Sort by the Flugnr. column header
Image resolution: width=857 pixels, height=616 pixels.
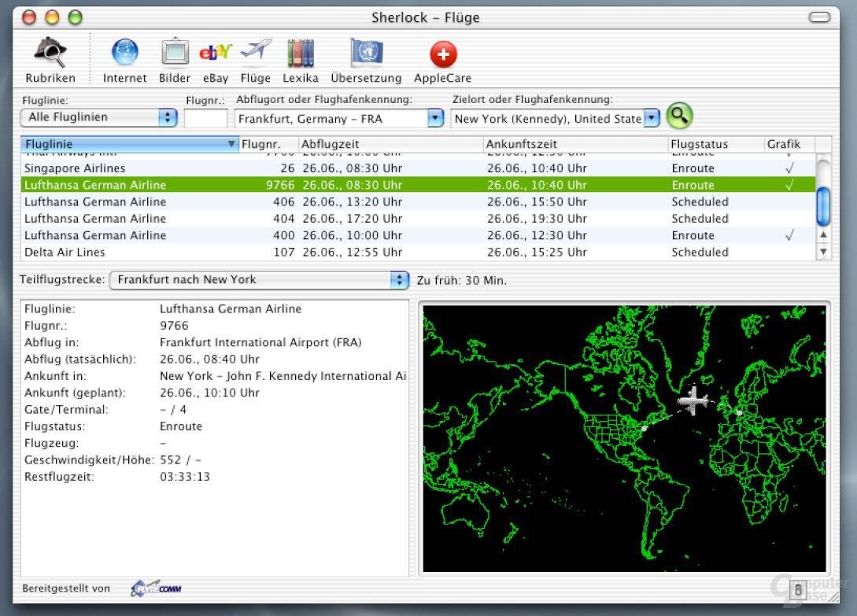[268, 144]
